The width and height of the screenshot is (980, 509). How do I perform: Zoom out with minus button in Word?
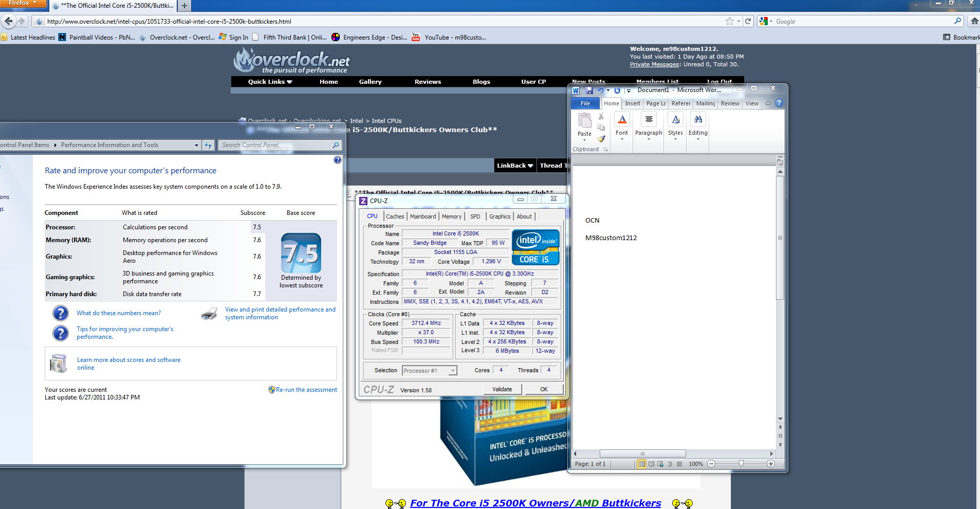[711, 464]
